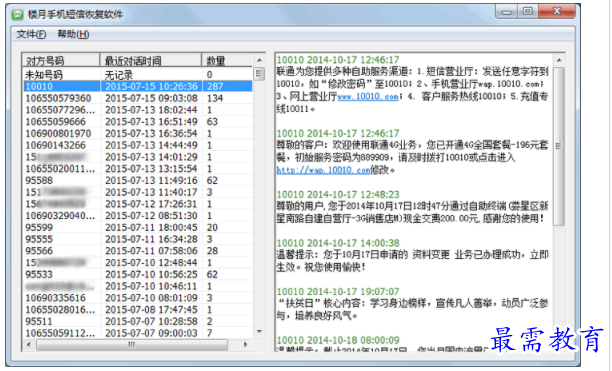The image size is (612, 371).
Task: Click contact list horizontal scroll left arrow
Action: click(x=28, y=344)
